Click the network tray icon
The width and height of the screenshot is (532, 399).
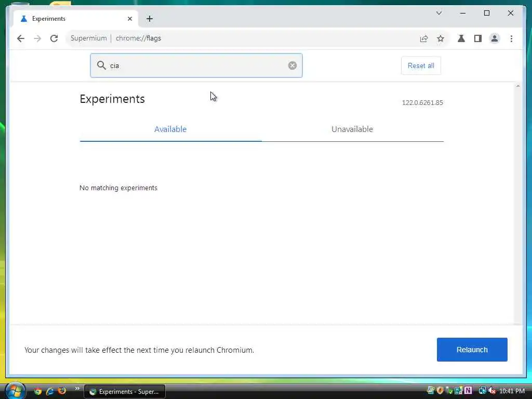[482, 391]
